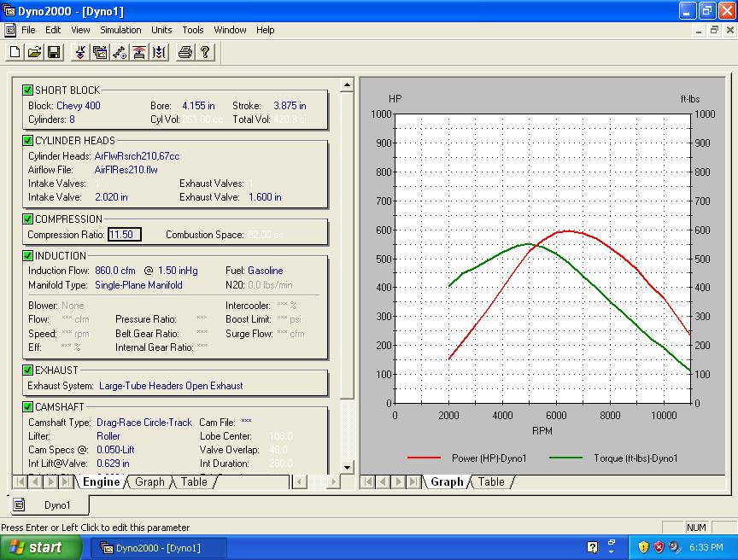Screen dimensions: 738x560
Task: Click the New file toolbar icon
Action: tap(15, 53)
